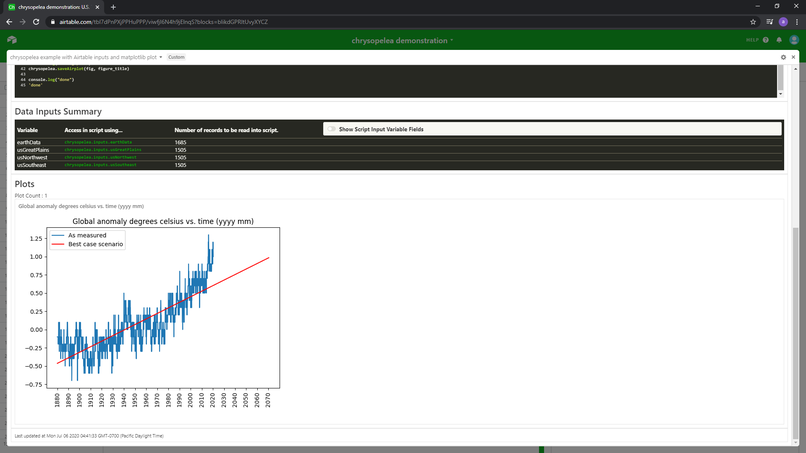The width and height of the screenshot is (806, 453).
Task: Select the usSoutheast variable row
Action: coord(399,165)
